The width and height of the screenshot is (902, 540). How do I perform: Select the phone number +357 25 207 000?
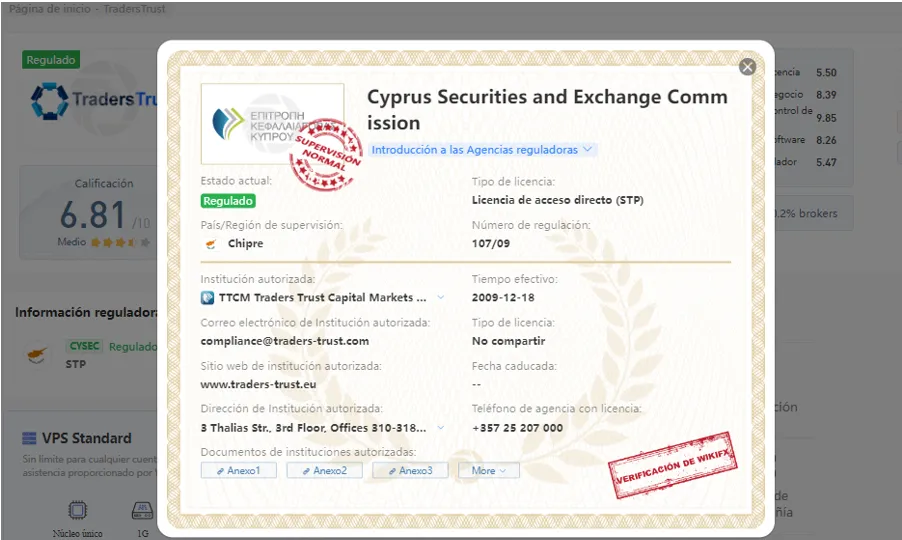517,428
